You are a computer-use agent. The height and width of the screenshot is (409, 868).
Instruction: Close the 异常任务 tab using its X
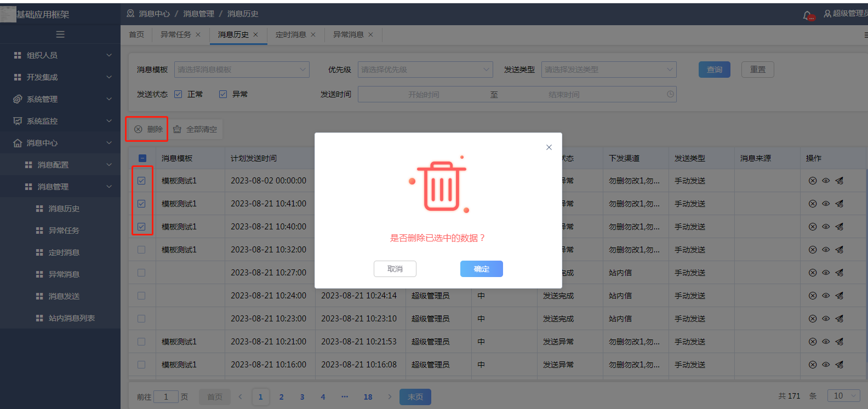click(x=198, y=34)
